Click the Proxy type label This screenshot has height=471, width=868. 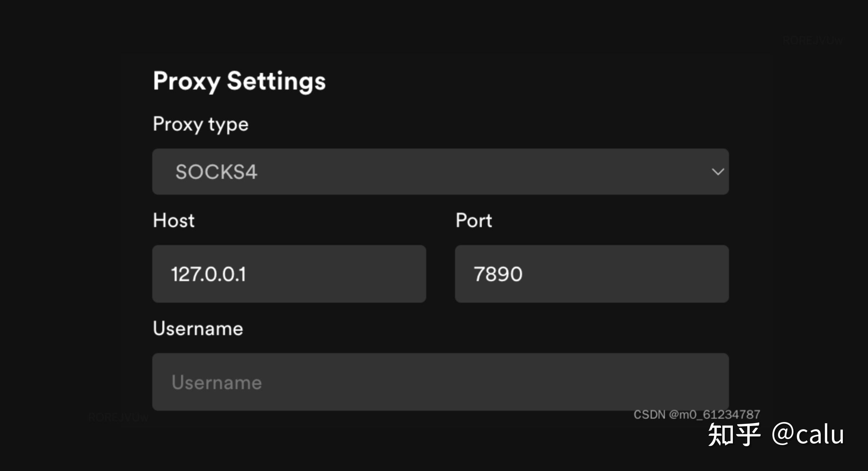point(201,125)
